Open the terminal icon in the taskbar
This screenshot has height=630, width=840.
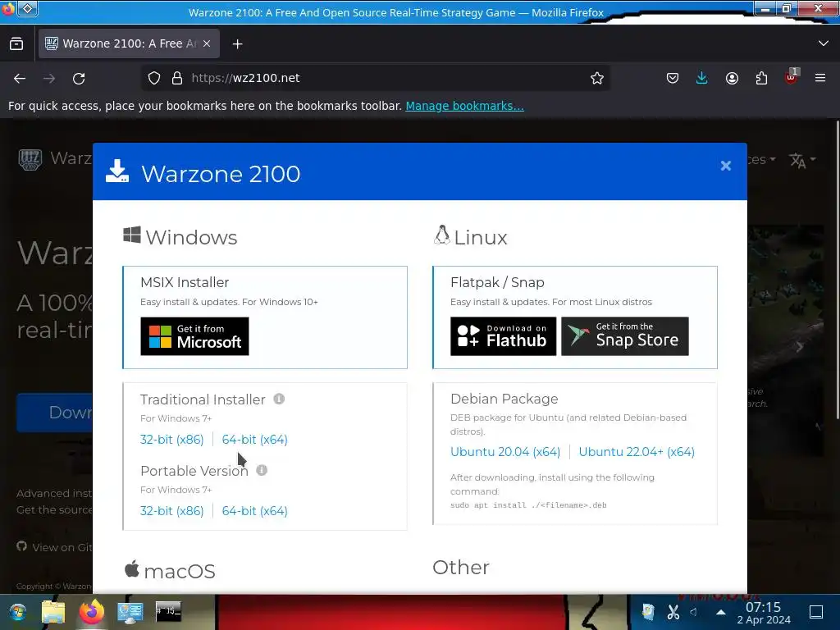pos(168,611)
